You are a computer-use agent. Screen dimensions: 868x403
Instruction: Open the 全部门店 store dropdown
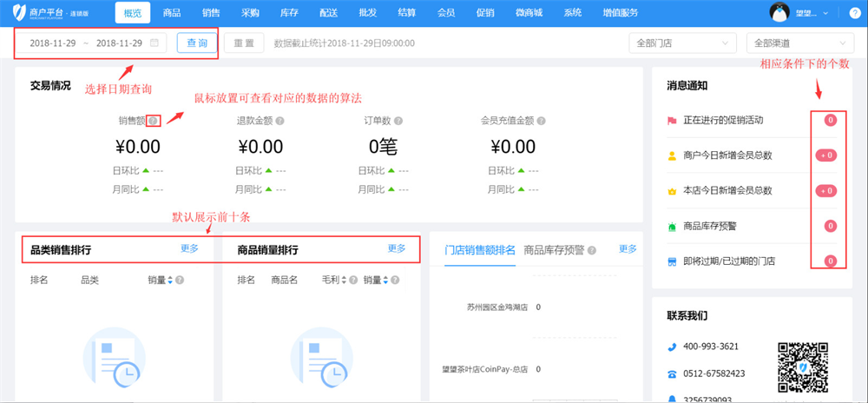coord(683,43)
